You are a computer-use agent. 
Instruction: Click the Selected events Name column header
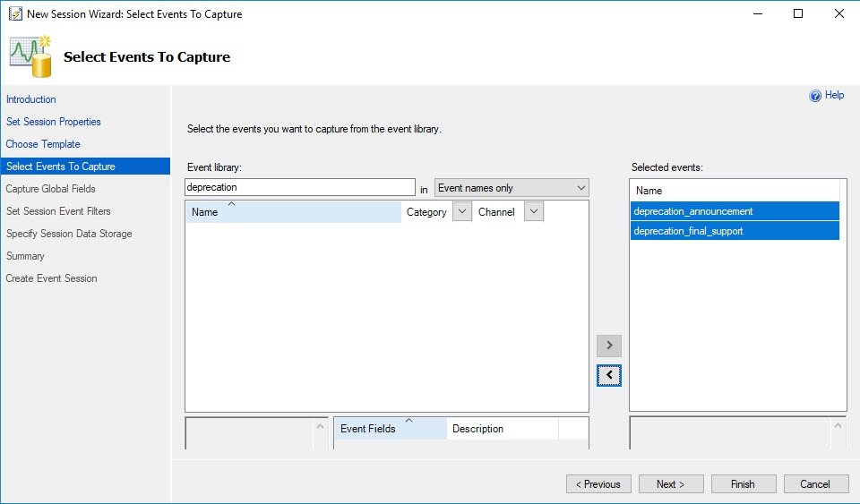pos(735,191)
